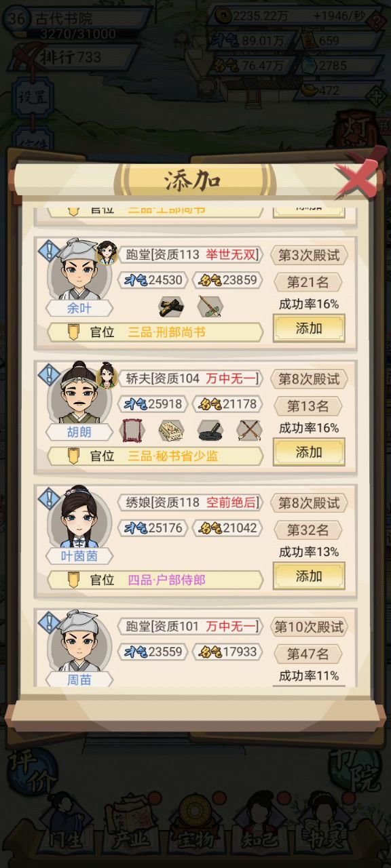Add 叶茵茵 with the 添加 button
The height and width of the screenshot is (868, 391).
click(x=309, y=576)
